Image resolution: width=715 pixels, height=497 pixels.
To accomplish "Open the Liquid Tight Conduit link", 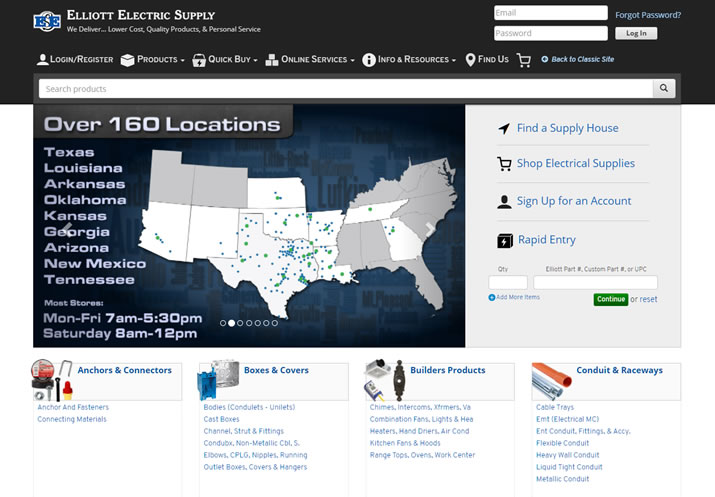I will (569, 467).
